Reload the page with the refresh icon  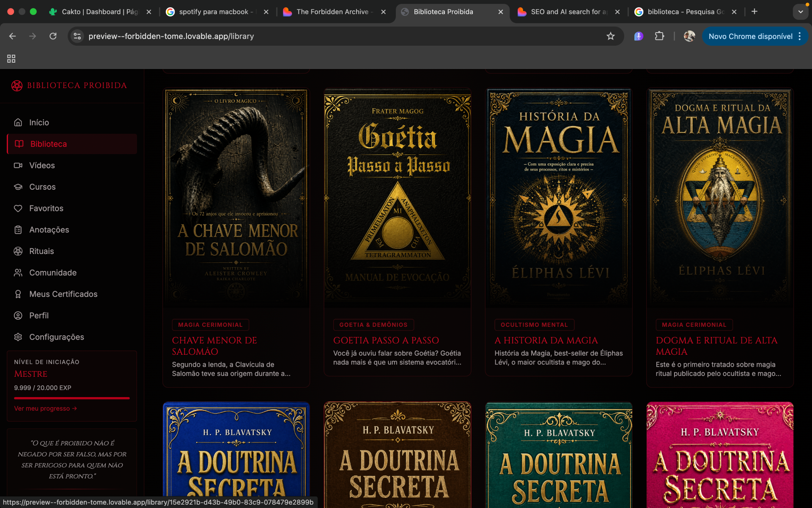(53, 36)
